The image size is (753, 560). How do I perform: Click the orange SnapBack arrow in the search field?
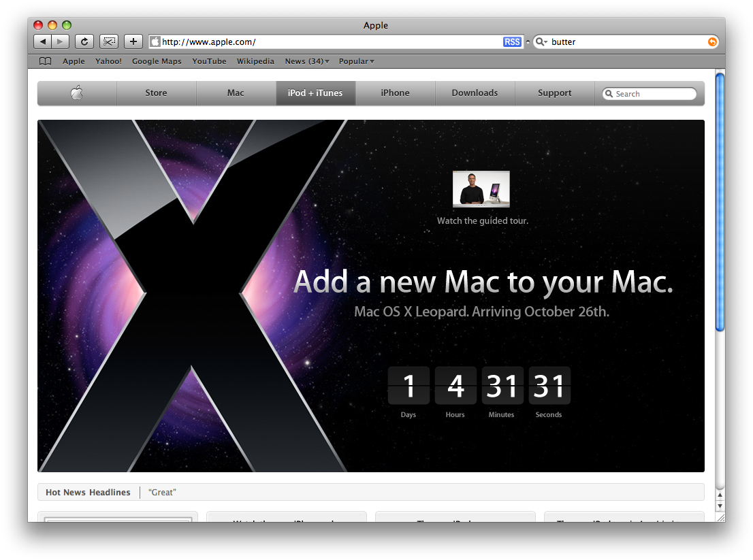click(712, 42)
